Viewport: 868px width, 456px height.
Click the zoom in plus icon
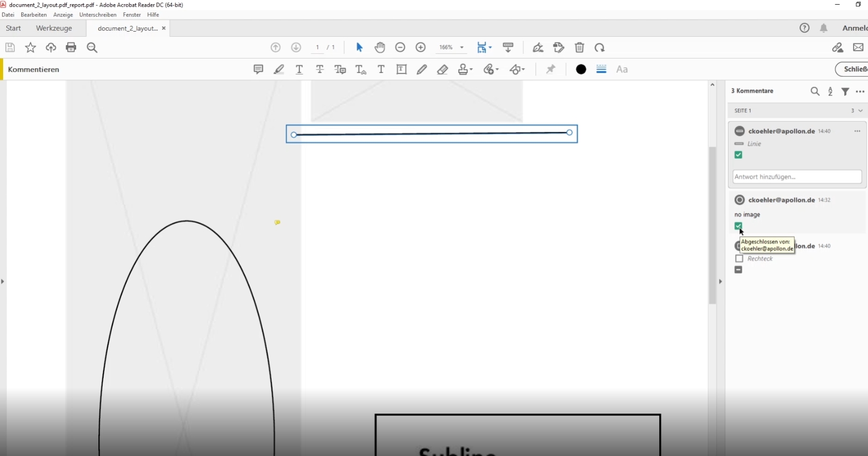421,48
